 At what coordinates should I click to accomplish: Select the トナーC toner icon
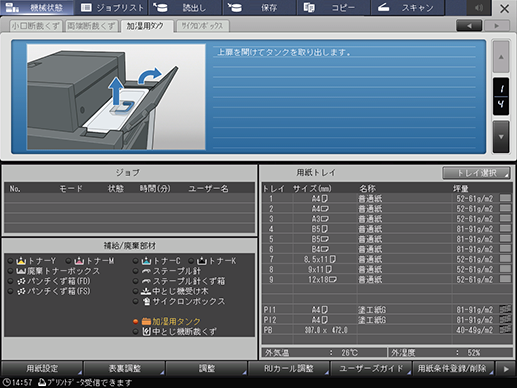146,261
